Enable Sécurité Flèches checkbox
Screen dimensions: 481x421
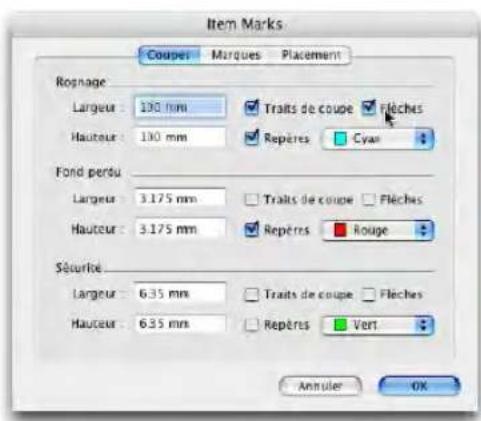pos(369,294)
